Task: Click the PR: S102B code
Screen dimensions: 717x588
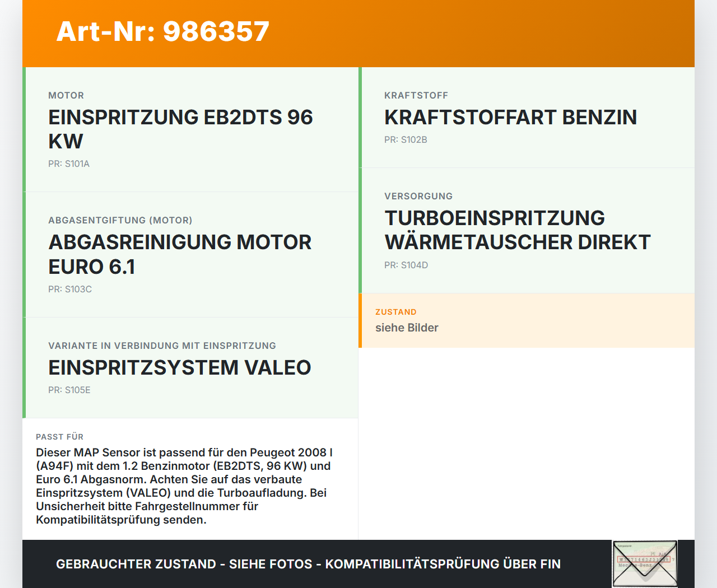Action: [x=405, y=139]
